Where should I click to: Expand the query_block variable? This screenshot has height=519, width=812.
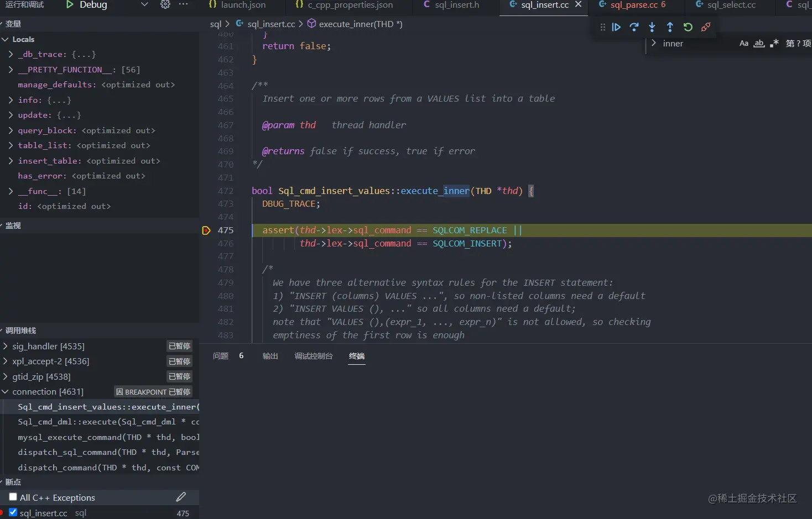click(11, 131)
